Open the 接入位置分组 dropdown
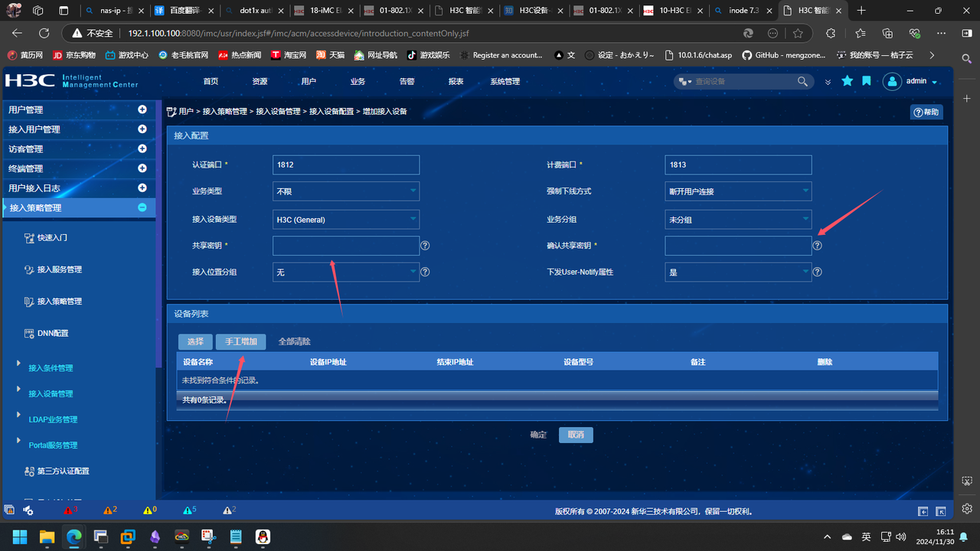This screenshot has width=980, height=551. tap(346, 272)
